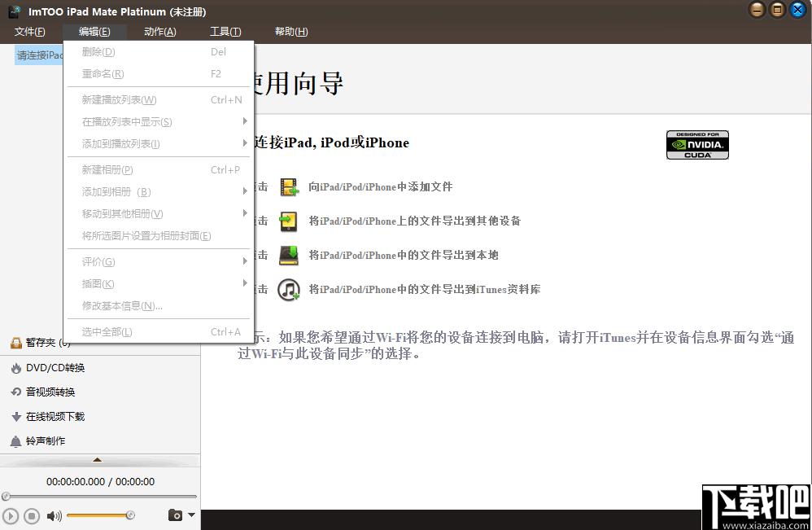Click the app logo icon in the title bar
This screenshot has height=530, width=812.
(x=15, y=11)
